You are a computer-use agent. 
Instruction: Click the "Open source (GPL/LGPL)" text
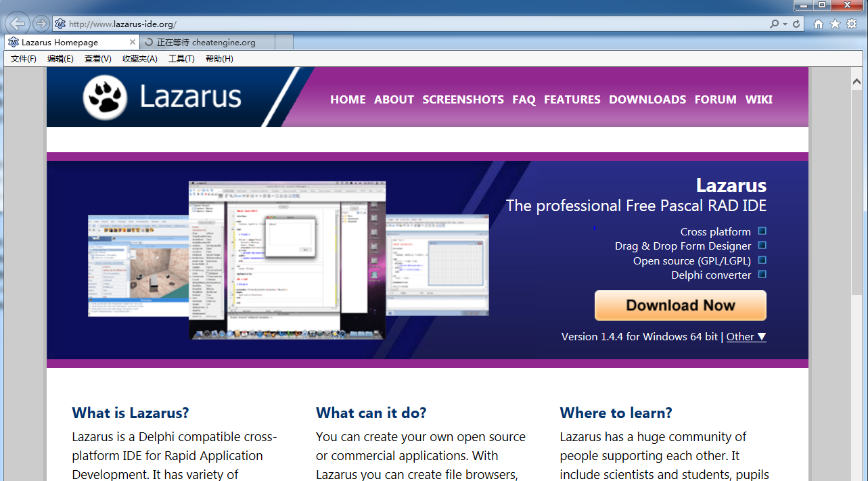tap(692, 261)
